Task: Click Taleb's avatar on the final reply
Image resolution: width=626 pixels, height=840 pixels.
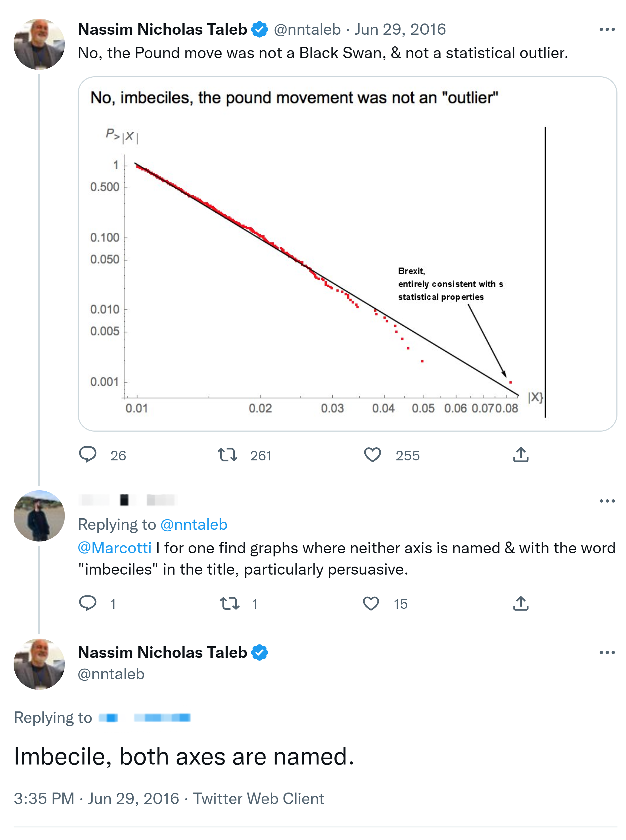Action: [x=39, y=664]
